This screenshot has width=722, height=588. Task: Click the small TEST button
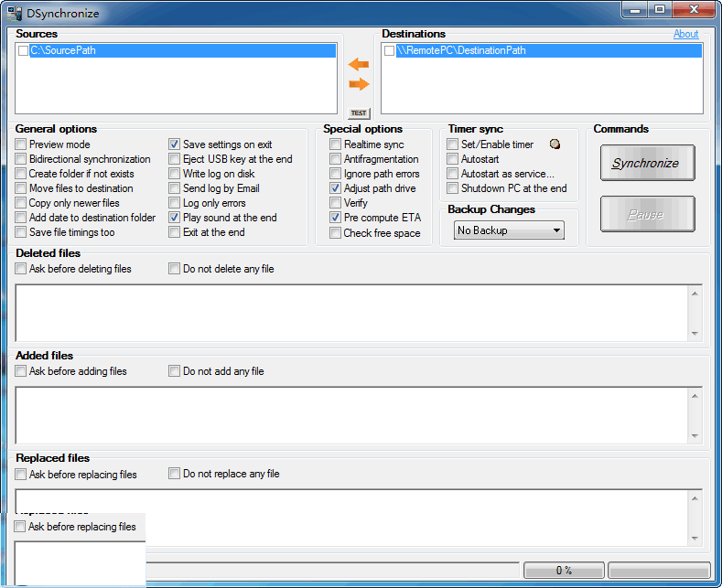(x=359, y=113)
